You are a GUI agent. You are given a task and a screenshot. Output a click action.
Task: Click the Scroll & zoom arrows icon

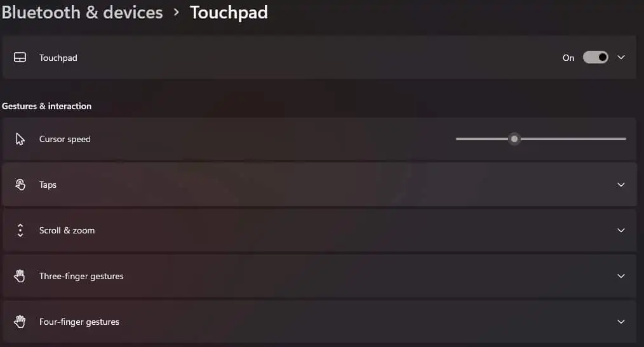click(x=20, y=230)
